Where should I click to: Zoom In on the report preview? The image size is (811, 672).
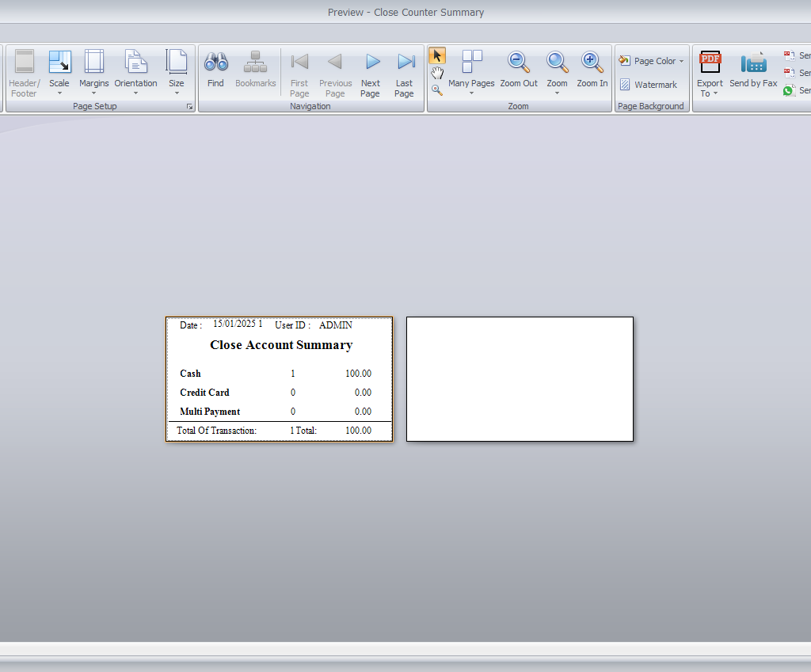tap(592, 70)
